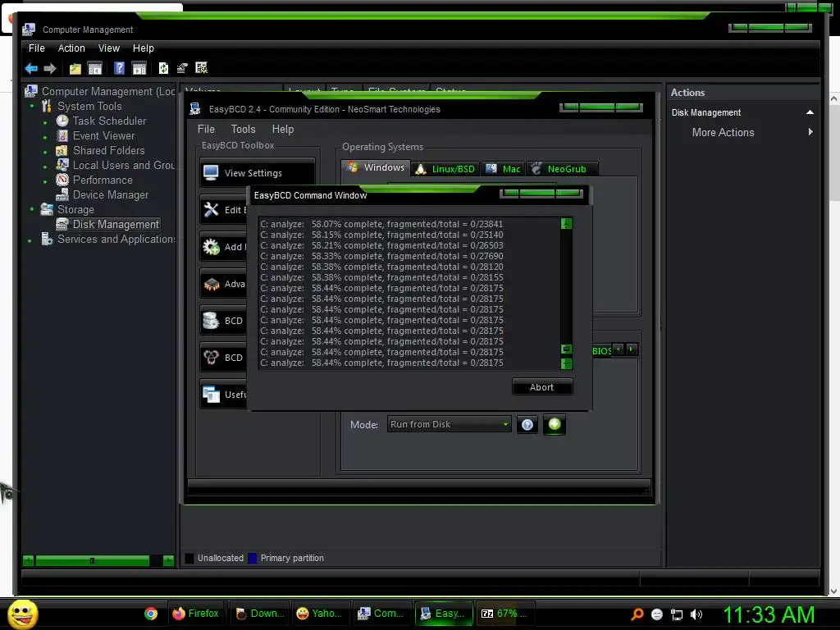Viewport: 840px width, 630px height.
Task: Open the Tools menu in EasyBCD
Action: click(243, 129)
